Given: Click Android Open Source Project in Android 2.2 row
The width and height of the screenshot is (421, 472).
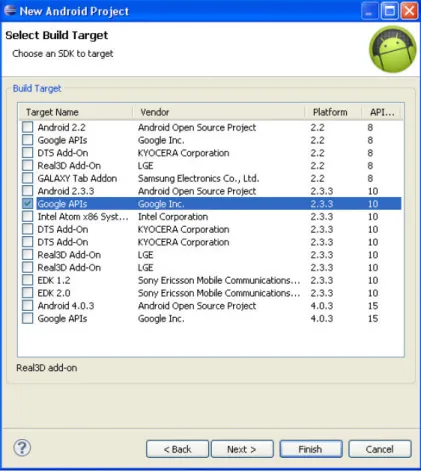Looking at the screenshot, I should pyautogui.click(x=197, y=127).
